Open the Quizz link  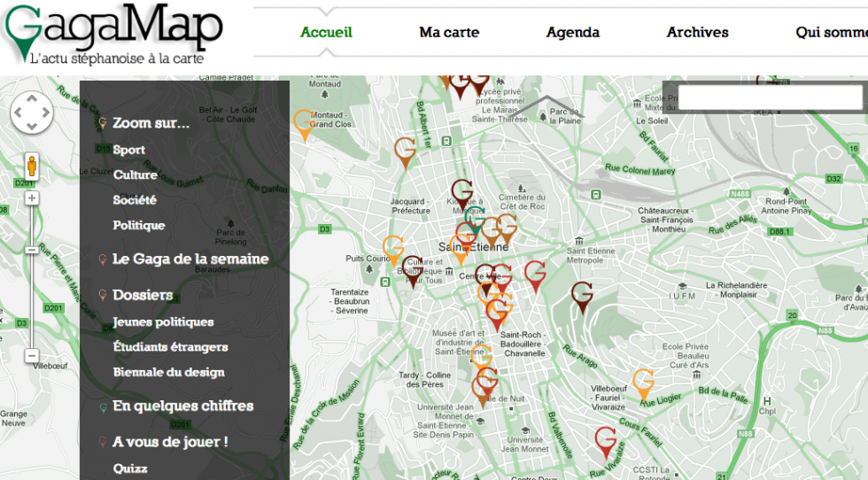[x=130, y=468]
